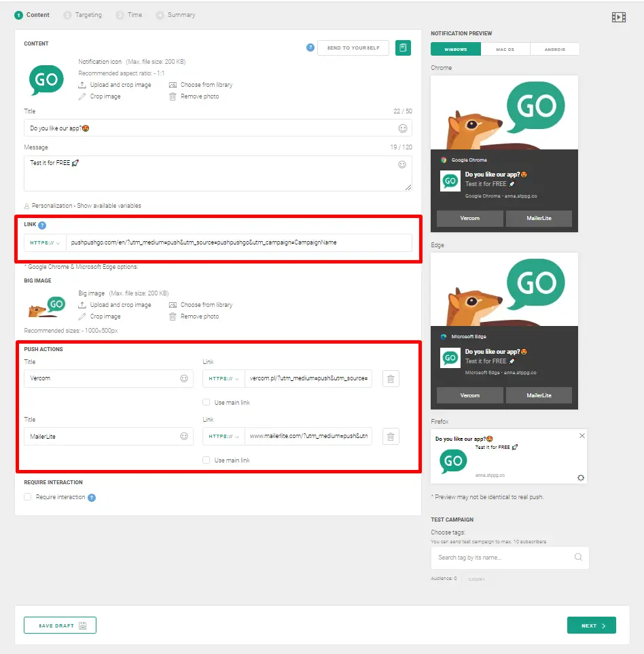Open the help icon beside Send to Yourself
The height and width of the screenshot is (654, 644).
pyautogui.click(x=310, y=48)
